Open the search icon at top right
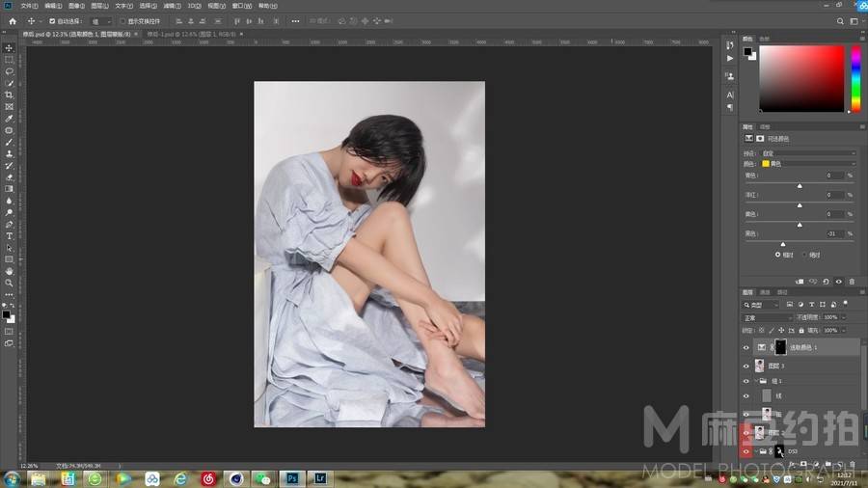This screenshot has height=488, width=868. pos(840,21)
